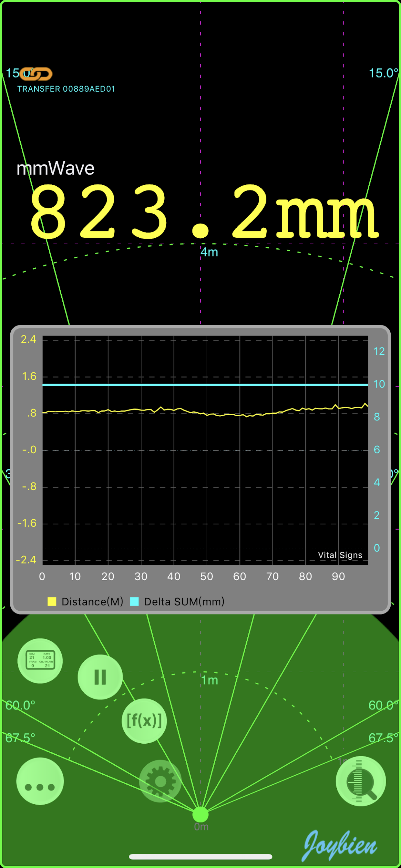
Task: Tap the left 60.0° angle label
Action: pos(20,705)
